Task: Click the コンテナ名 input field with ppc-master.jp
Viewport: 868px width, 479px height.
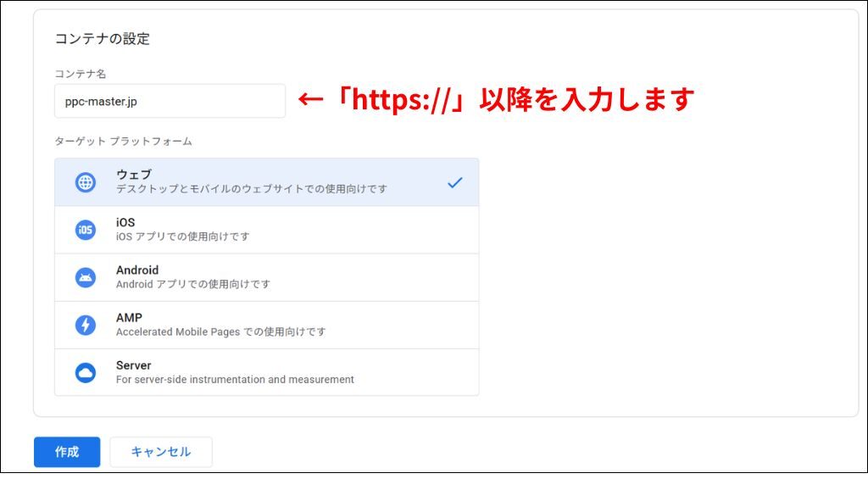Action: (170, 101)
